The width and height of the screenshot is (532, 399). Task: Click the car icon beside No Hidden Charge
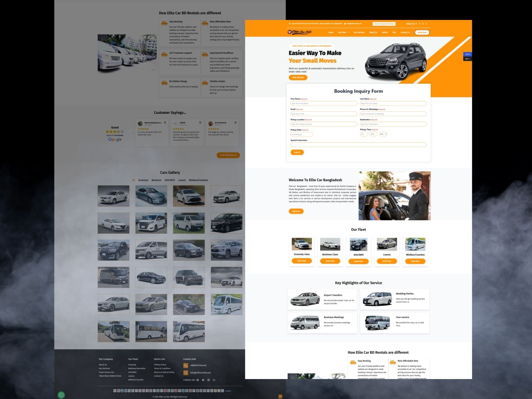(164, 83)
